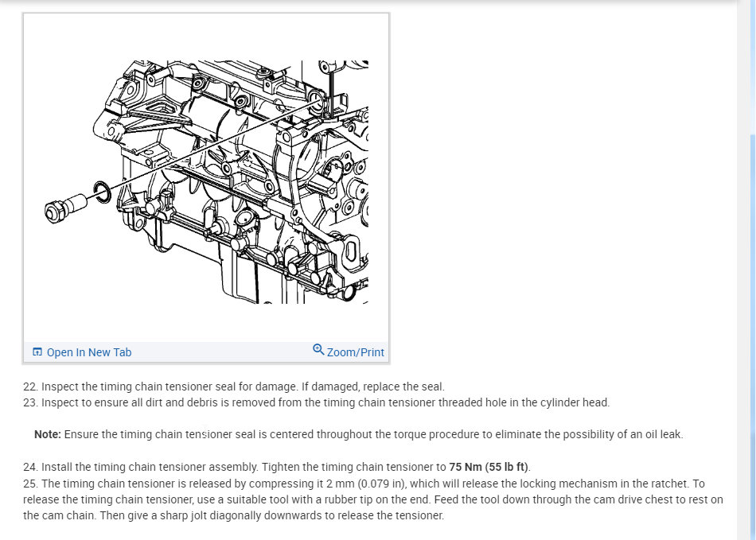Click the Open In New Tab link

click(x=88, y=352)
